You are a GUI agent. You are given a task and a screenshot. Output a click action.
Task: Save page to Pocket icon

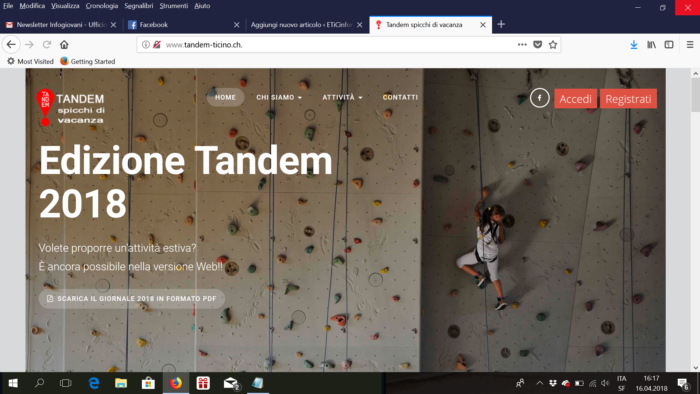(538, 45)
